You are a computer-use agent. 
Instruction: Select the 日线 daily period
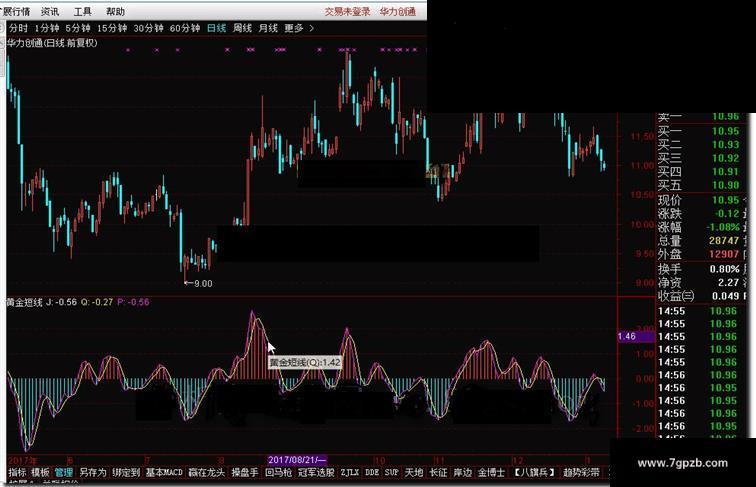(x=216, y=28)
